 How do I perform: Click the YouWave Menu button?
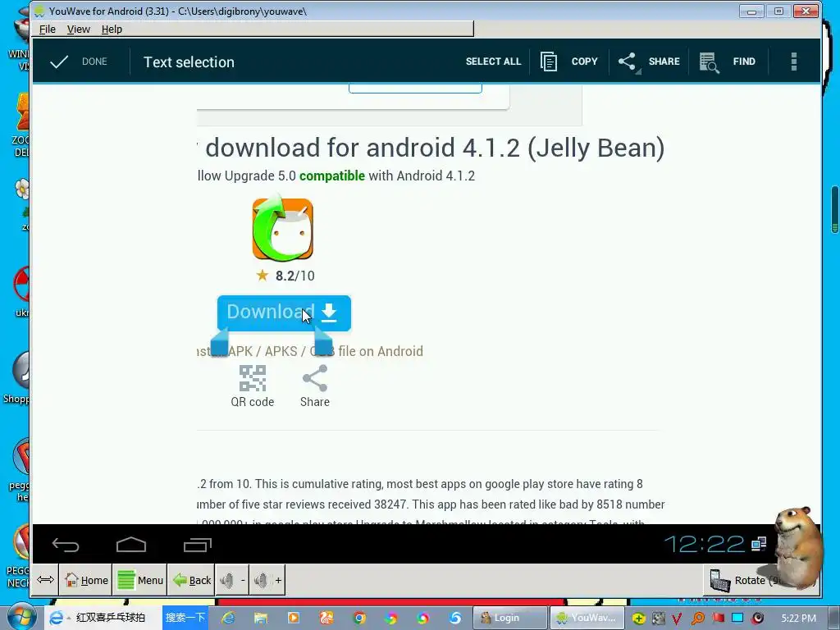(x=139, y=580)
